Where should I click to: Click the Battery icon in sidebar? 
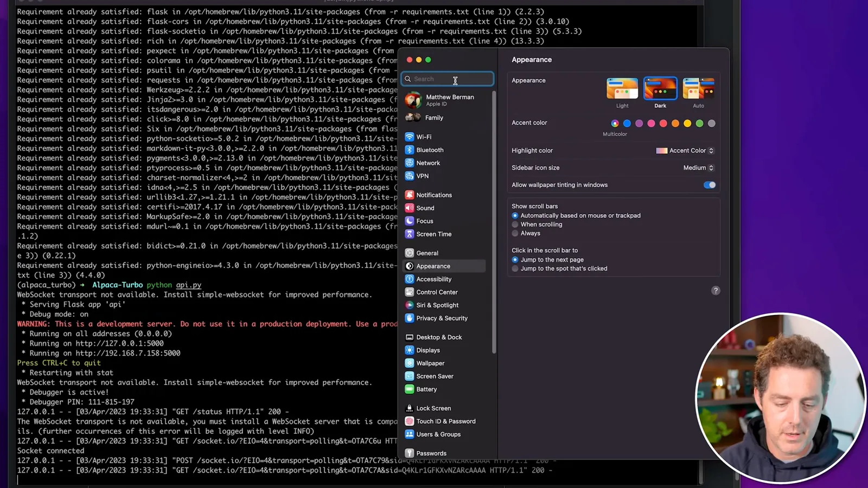pos(410,389)
